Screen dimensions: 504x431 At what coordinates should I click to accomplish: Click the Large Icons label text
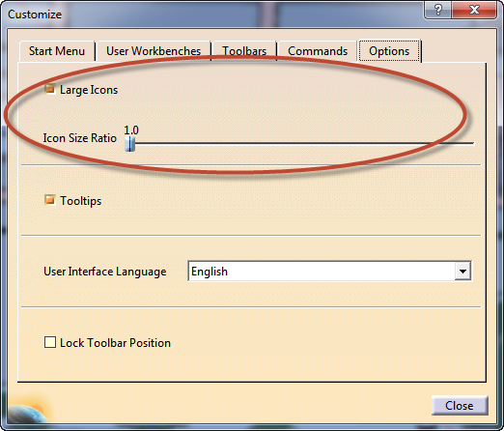[89, 90]
